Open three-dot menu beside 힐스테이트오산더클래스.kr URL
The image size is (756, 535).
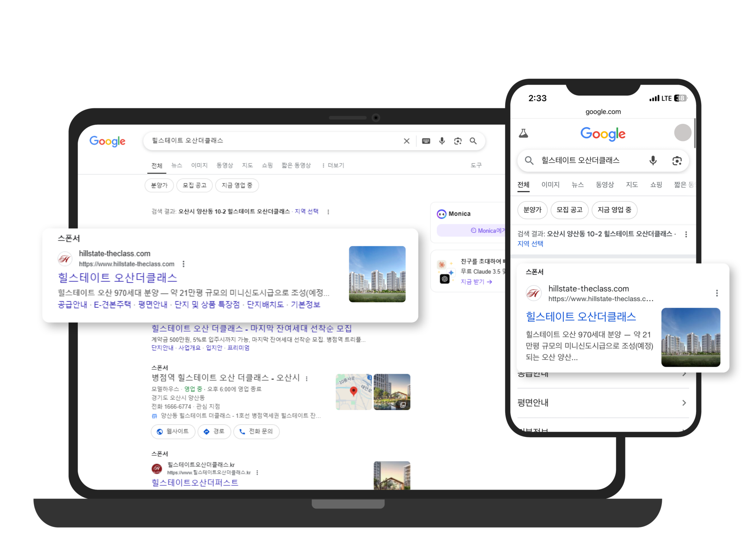tap(257, 472)
